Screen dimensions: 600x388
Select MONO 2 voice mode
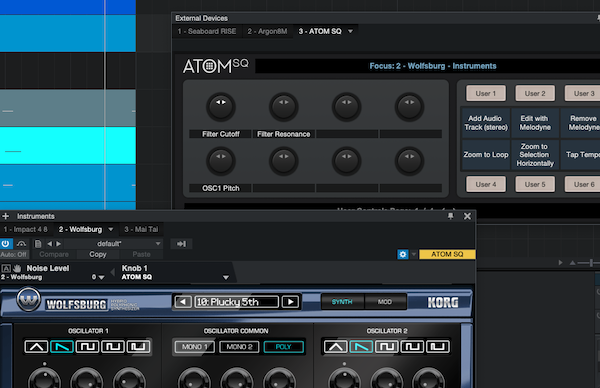[x=239, y=347]
